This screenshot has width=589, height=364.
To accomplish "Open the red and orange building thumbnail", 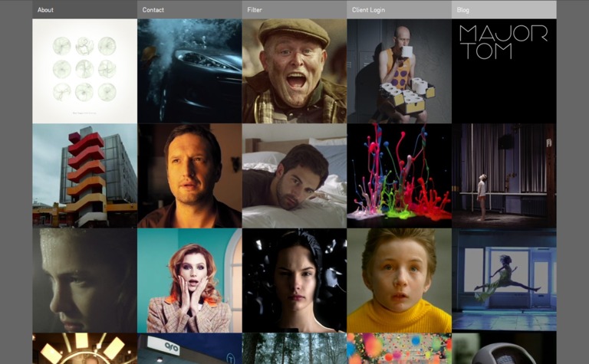I will (84, 176).
